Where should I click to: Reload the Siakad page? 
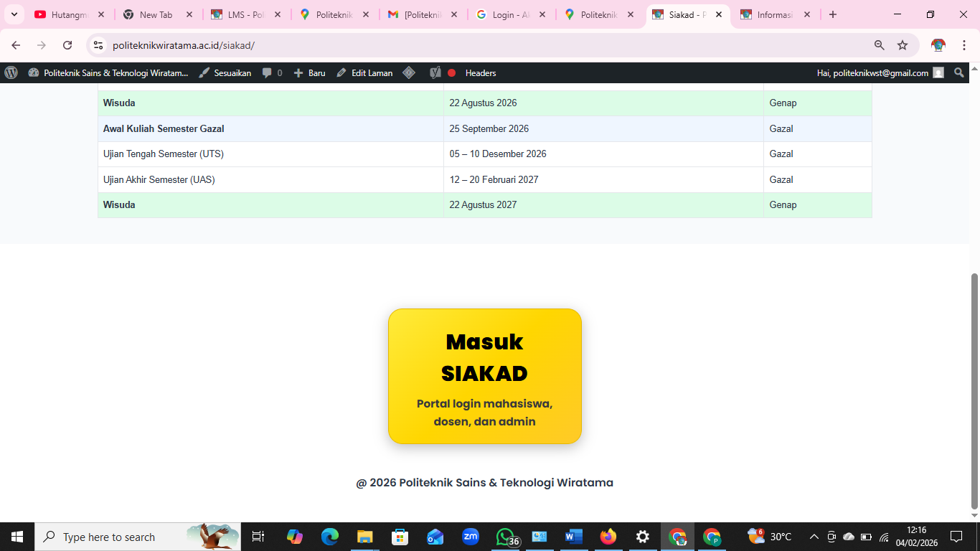point(67,45)
